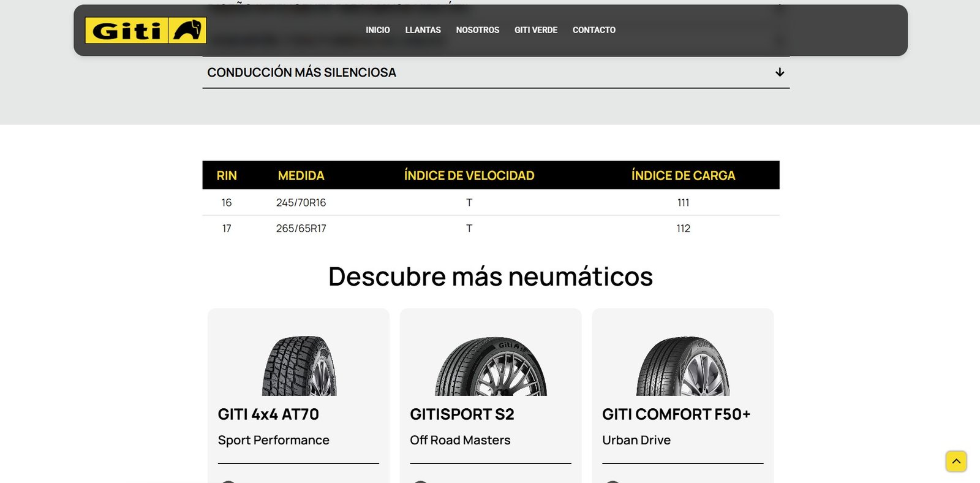Image resolution: width=980 pixels, height=483 pixels.
Task: Click the Urban Drive label
Action: (636, 440)
